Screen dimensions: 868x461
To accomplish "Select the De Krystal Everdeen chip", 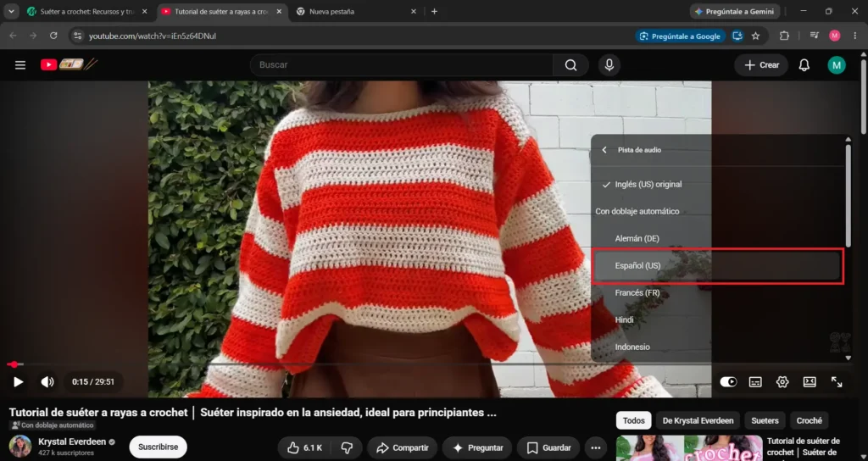I will (x=698, y=420).
